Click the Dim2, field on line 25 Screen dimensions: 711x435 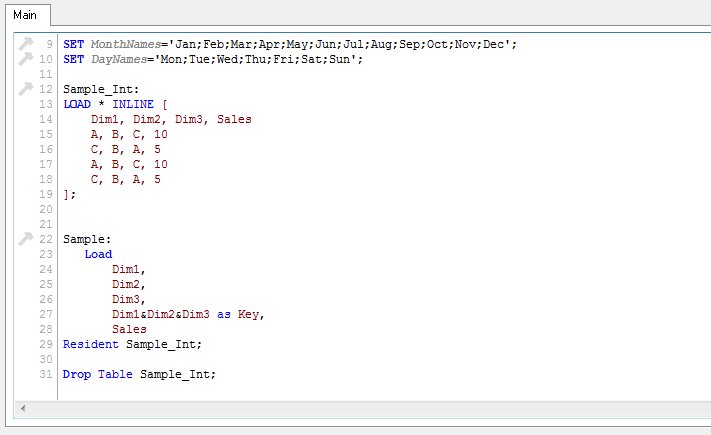(128, 284)
